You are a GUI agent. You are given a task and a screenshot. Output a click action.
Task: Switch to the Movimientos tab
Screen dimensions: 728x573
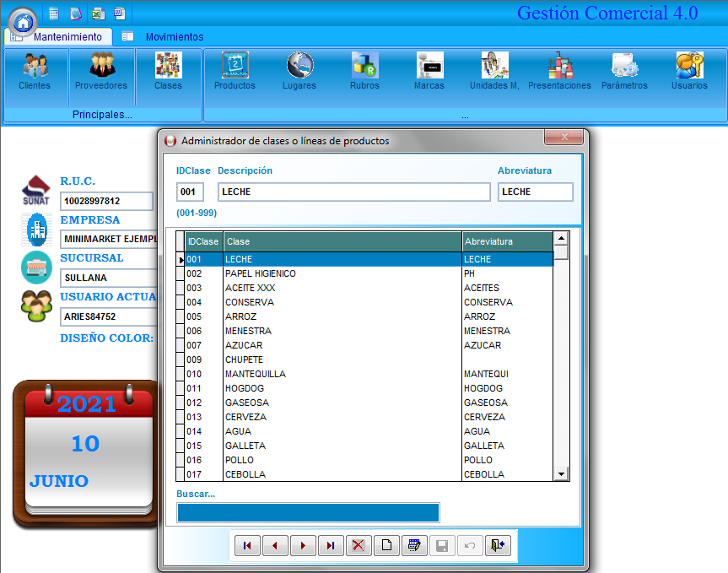pyautogui.click(x=174, y=37)
